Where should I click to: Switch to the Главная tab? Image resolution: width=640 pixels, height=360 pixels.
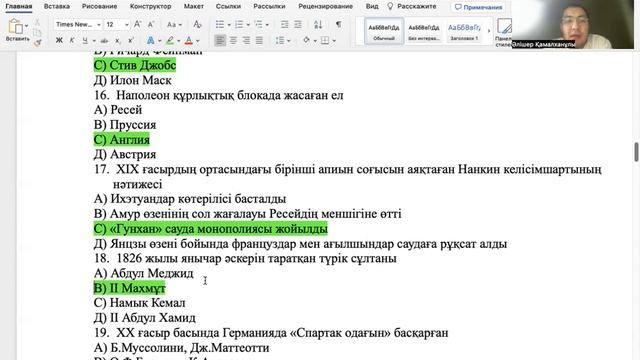coord(19,7)
